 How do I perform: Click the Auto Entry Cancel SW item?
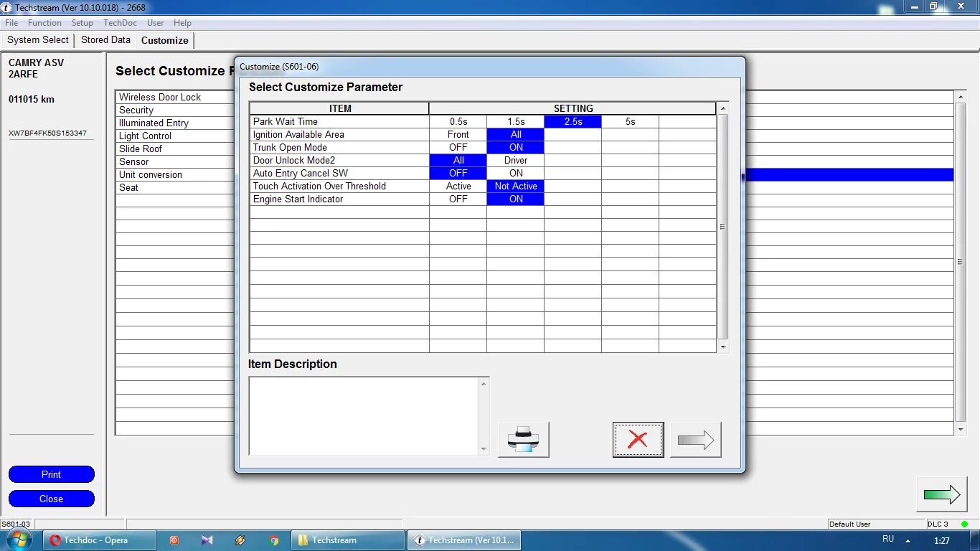pyautogui.click(x=339, y=174)
